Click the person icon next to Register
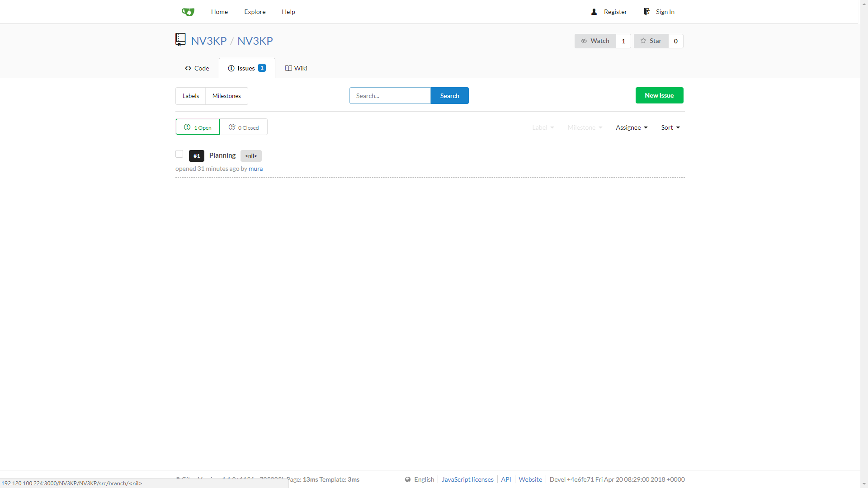The height and width of the screenshot is (488, 868). [594, 12]
